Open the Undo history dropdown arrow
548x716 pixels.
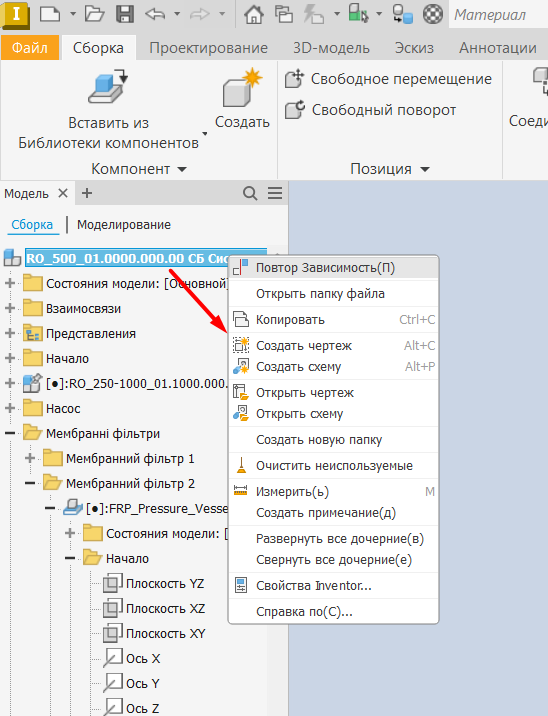[x=177, y=14]
